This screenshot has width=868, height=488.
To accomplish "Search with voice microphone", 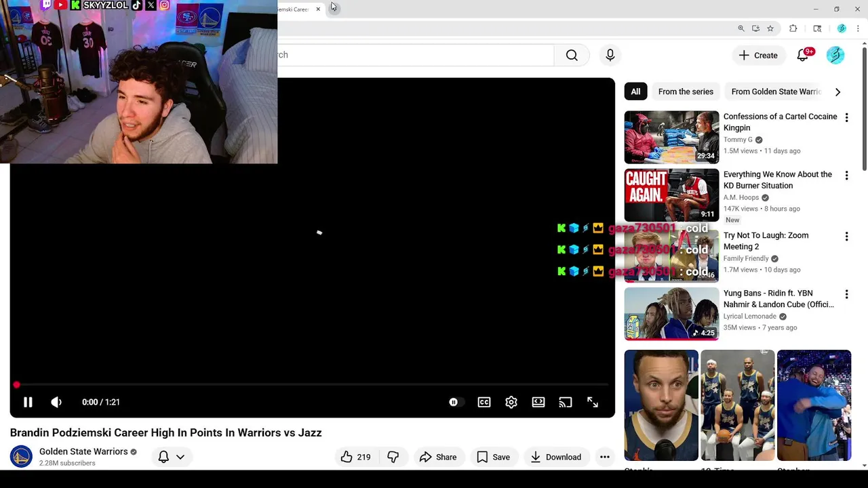I will pyautogui.click(x=610, y=55).
